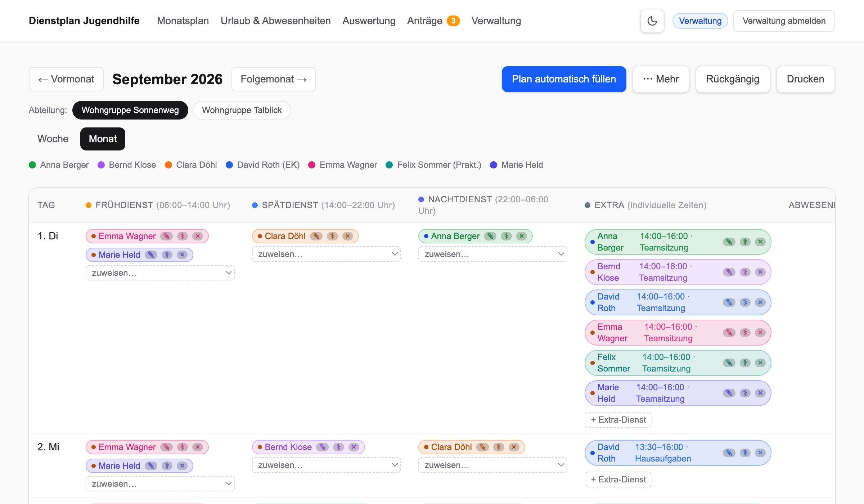Remove Anna Berger from 1. Di Nachtdienst
Screen dimensions: 864x504
click(x=522, y=236)
